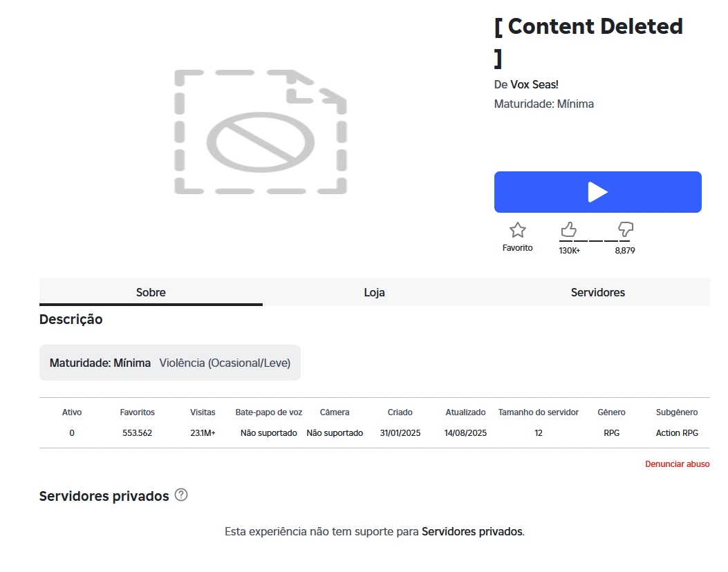728x572 pixels.
Task: Click the RPG genre value
Action: [611, 433]
